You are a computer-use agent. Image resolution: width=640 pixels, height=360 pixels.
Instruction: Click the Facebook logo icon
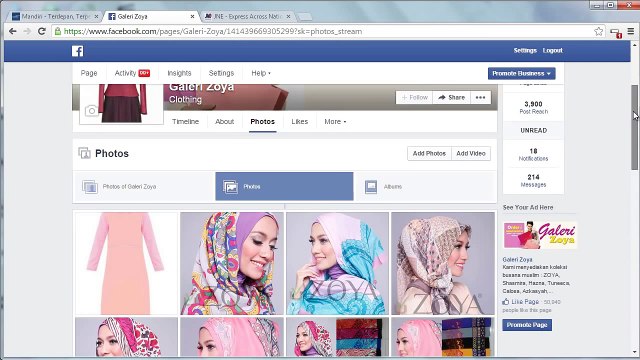[78, 51]
